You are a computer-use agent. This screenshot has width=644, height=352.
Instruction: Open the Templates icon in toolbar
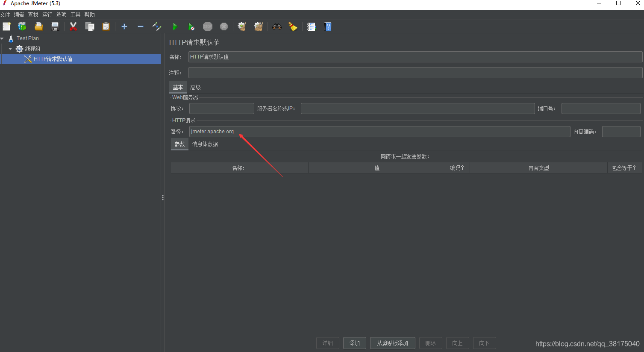click(22, 26)
